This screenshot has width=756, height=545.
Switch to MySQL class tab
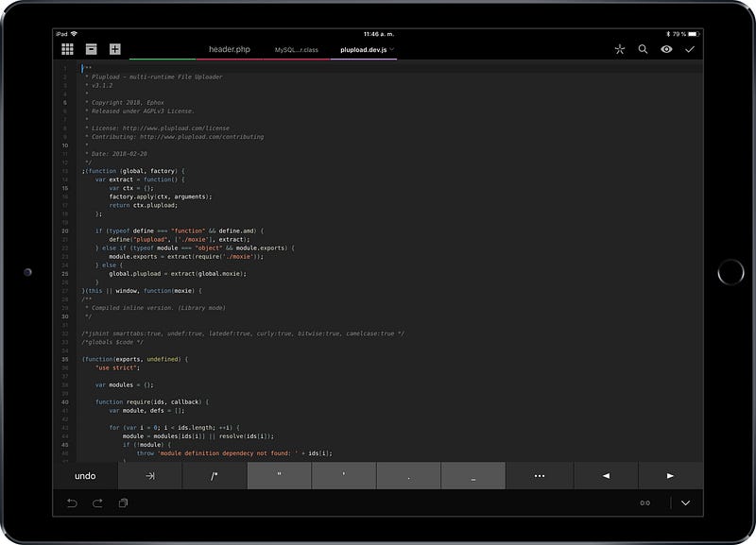(x=296, y=49)
